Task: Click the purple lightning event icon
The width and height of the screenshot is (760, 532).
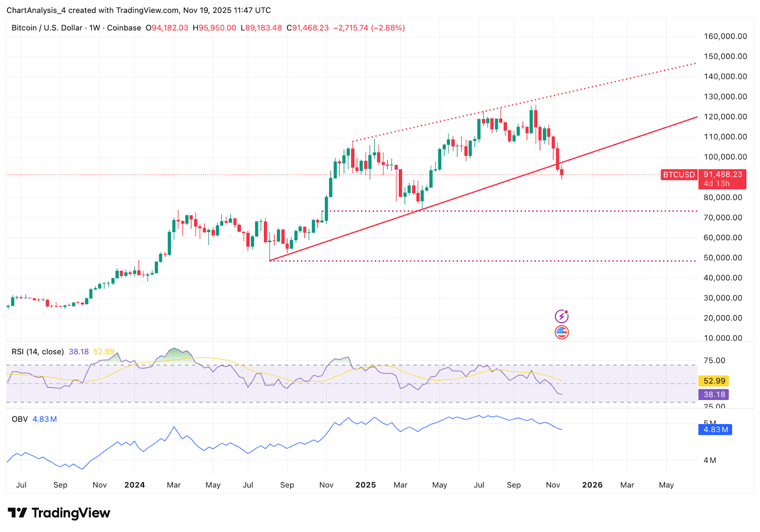Action: click(x=561, y=316)
